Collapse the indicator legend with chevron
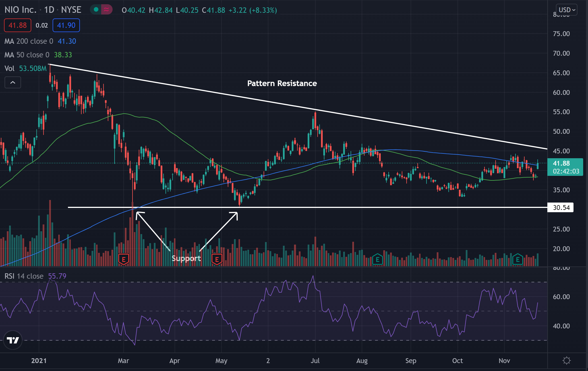 pos(13,82)
